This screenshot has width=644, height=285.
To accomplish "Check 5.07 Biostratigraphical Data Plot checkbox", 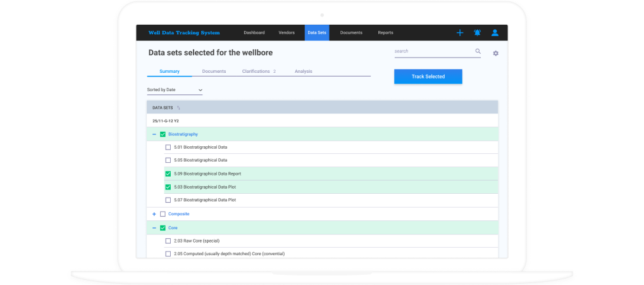I will tap(168, 200).
